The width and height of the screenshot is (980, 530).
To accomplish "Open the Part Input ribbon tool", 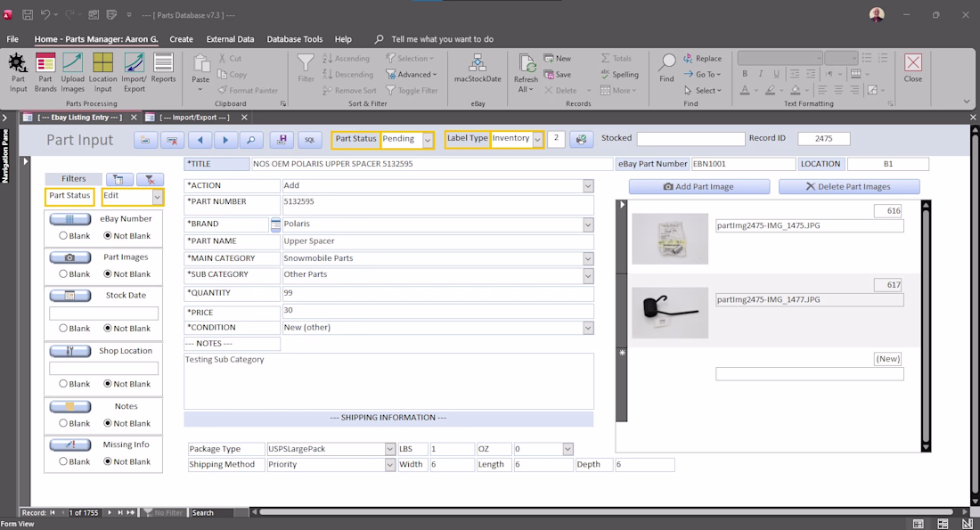I will [x=18, y=72].
